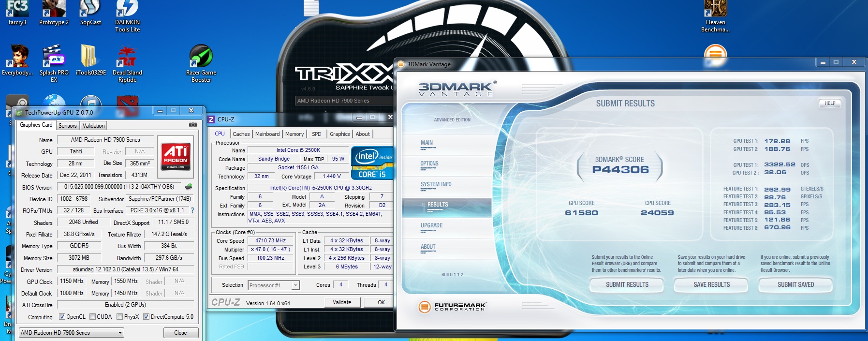Click BIOS save icon in GPU-Z
Viewport: 868px width, 341px height.
point(189,187)
